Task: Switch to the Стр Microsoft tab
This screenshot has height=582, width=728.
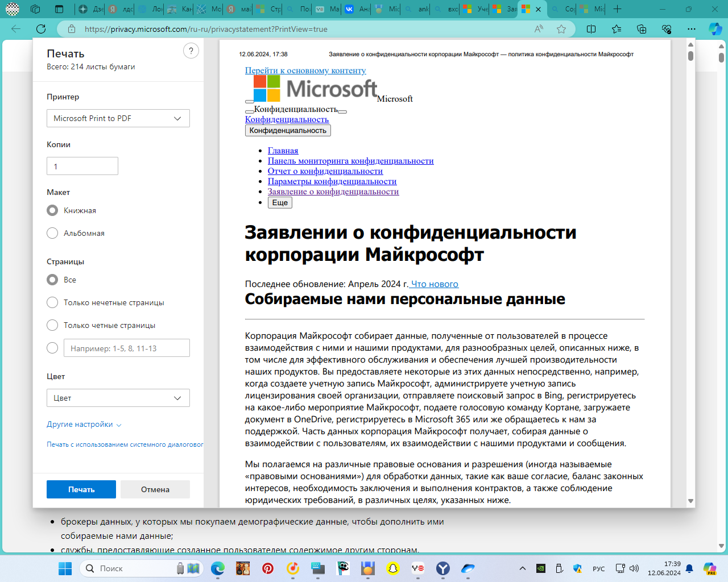Action: tap(267, 9)
